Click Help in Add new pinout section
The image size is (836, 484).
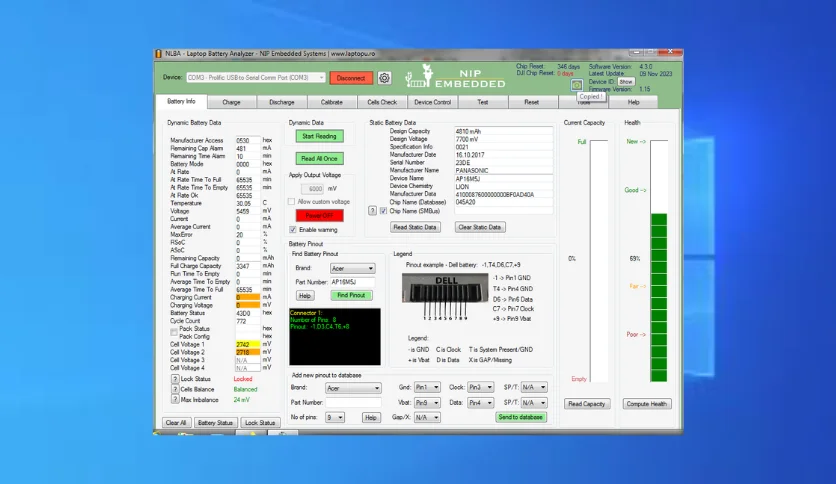(x=371, y=418)
